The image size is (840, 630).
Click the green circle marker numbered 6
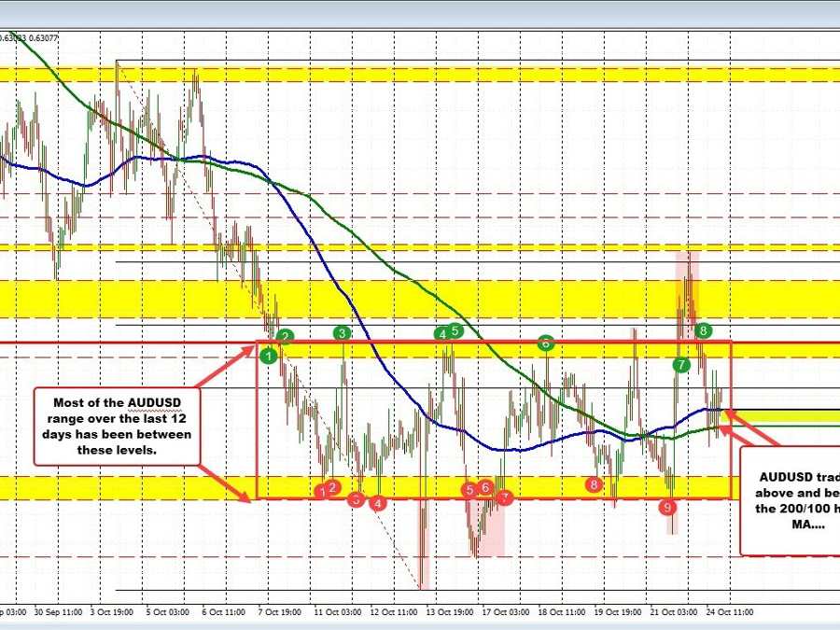coord(545,343)
